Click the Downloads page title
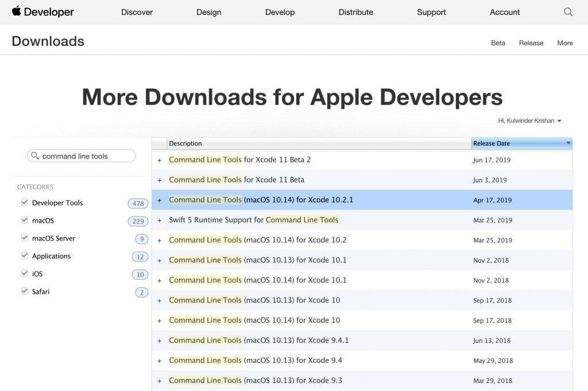 [x=48, y=41]
